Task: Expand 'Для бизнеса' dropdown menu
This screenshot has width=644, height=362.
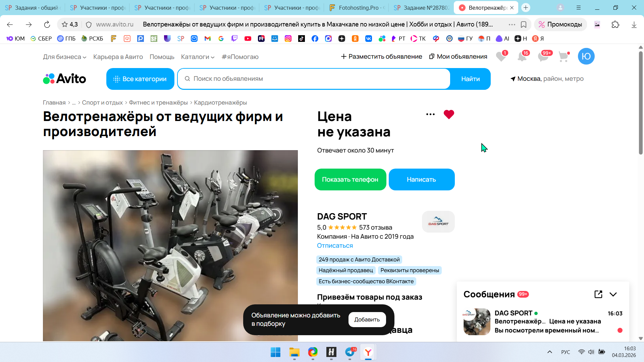Action: (x=64, y=57)
